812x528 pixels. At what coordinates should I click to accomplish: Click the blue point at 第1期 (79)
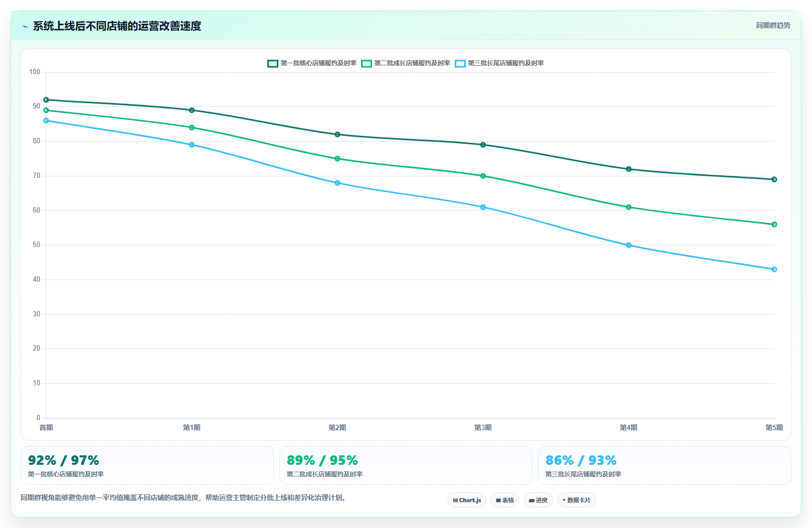point(192,145)
